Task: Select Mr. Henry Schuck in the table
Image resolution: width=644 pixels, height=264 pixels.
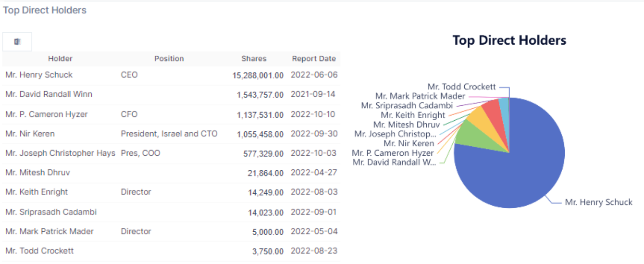Action: point(39,75)
